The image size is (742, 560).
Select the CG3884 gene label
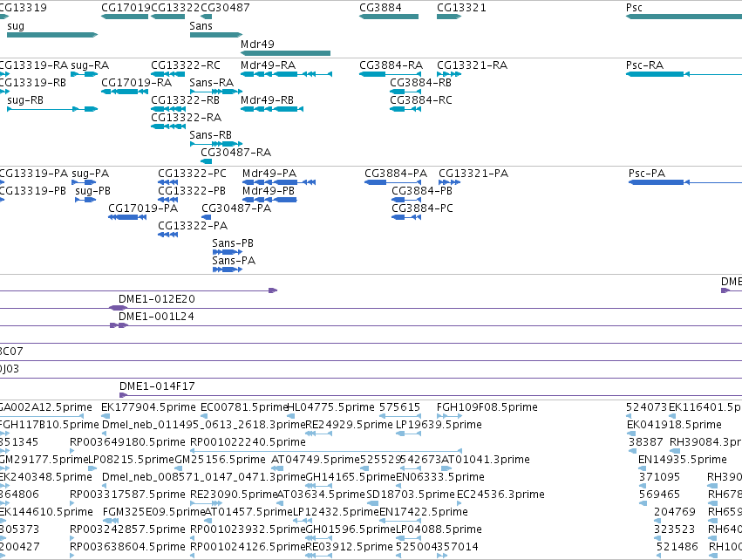click(380, 8)
